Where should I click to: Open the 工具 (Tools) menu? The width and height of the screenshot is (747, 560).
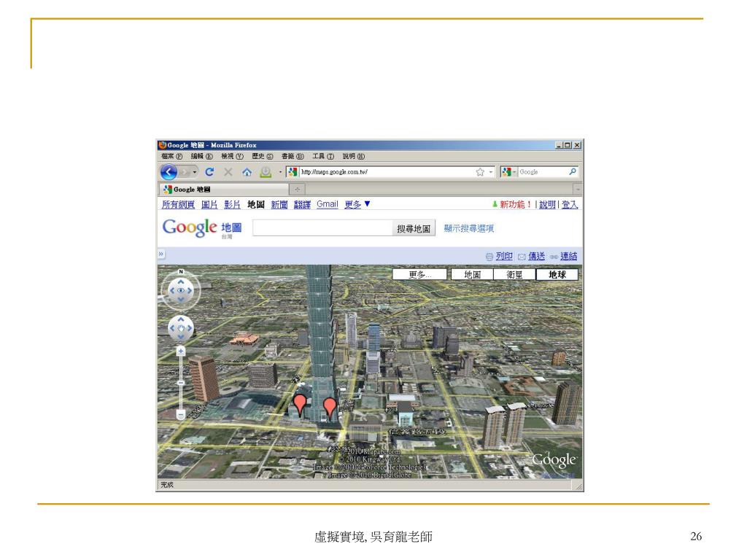(x=322, y=155)
